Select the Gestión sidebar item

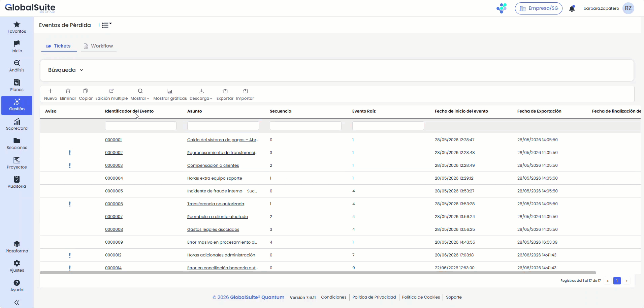tap(17, 105)
